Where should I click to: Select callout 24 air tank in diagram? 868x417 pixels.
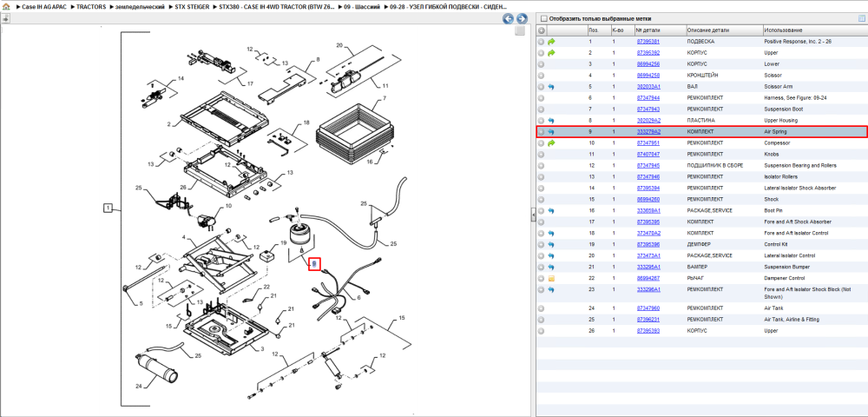[140, 386]
